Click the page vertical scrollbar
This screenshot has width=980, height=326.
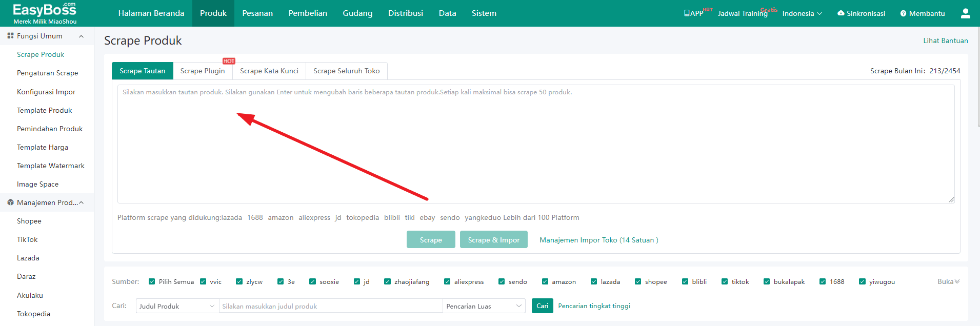(978, 77)
